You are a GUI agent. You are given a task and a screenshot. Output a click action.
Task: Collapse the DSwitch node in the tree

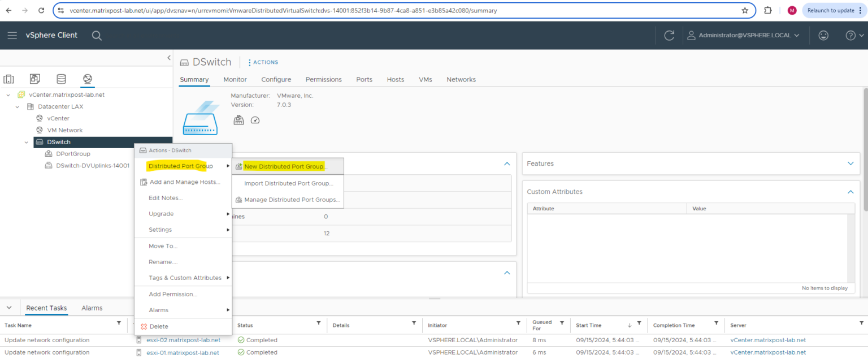click(25, 141)
